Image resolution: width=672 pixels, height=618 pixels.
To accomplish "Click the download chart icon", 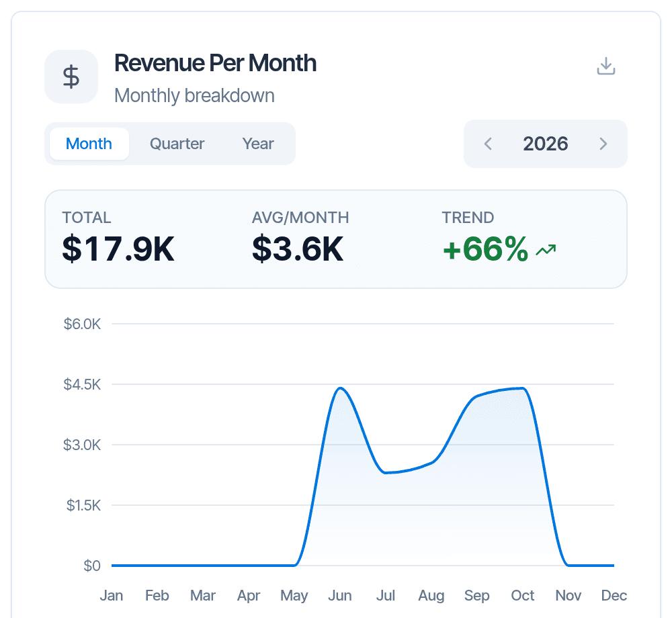I will click(x=605, y=66).
